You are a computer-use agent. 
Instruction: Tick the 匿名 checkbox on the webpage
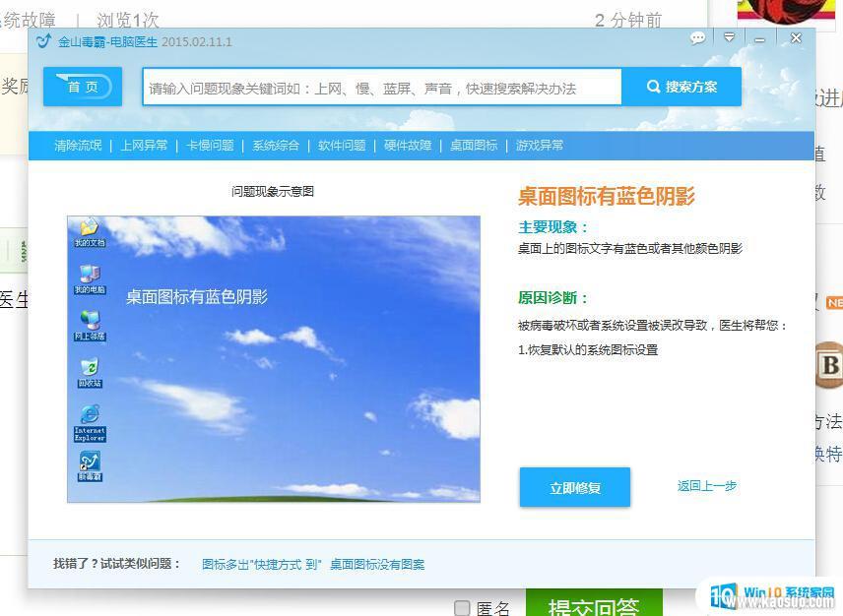click(x=462, y=607)
